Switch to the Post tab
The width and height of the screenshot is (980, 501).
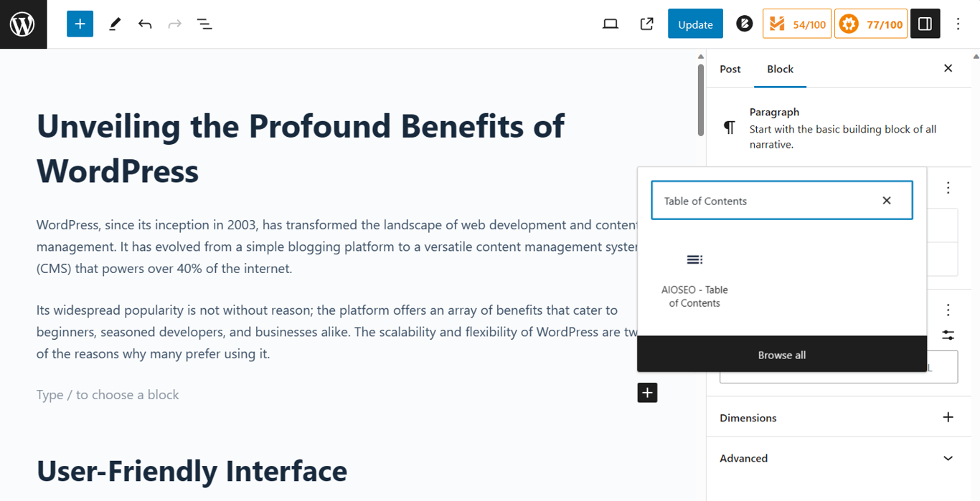click(x=730, y=69)
